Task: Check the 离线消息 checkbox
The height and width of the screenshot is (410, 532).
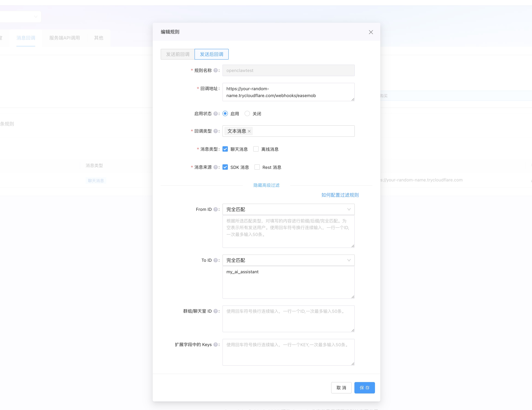Action: coord(256,149)
